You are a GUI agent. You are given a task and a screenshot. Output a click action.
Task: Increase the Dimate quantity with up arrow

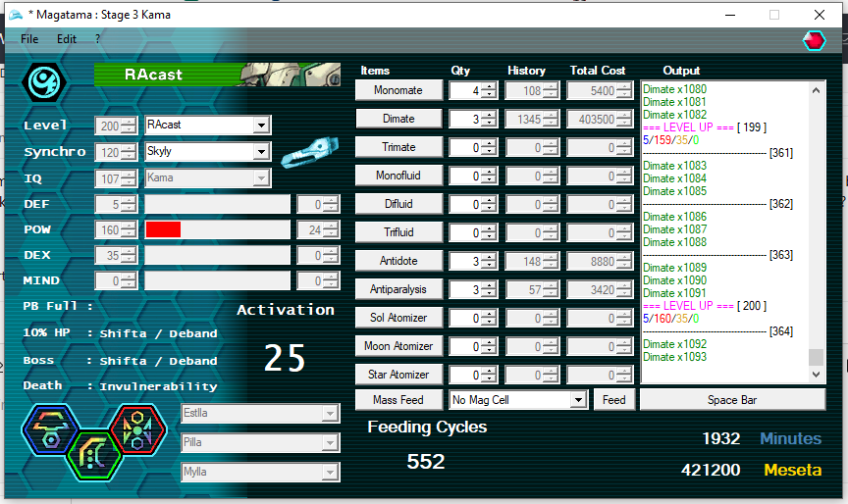tap(489, 114)
